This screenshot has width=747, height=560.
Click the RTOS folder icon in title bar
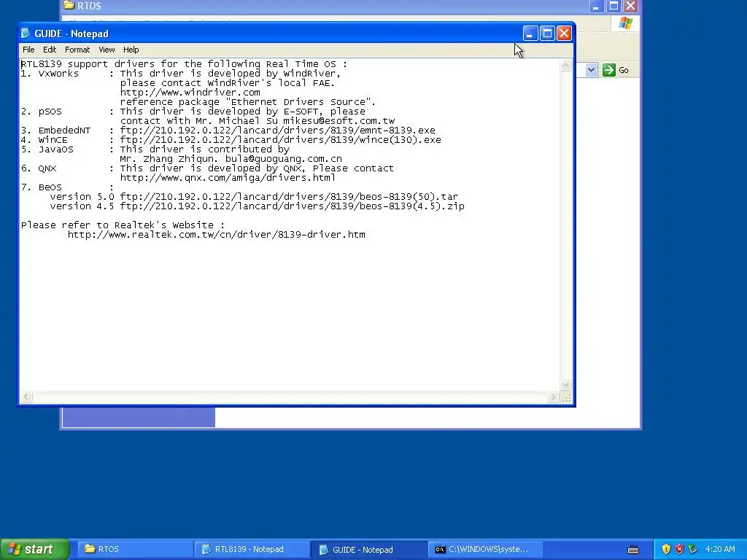coord(69,5)
